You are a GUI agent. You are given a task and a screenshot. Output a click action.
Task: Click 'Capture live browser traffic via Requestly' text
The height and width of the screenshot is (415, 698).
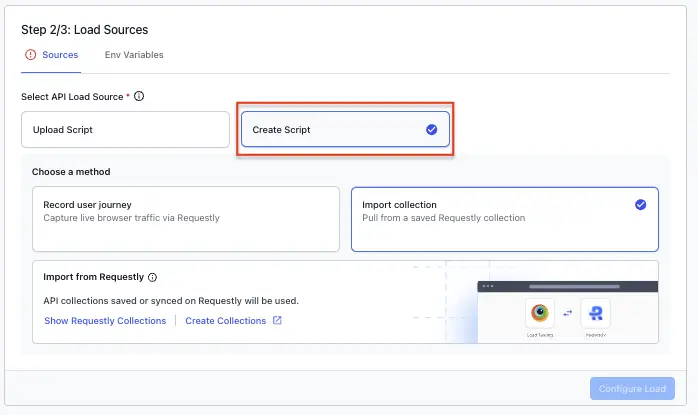[x=131, y=218]
